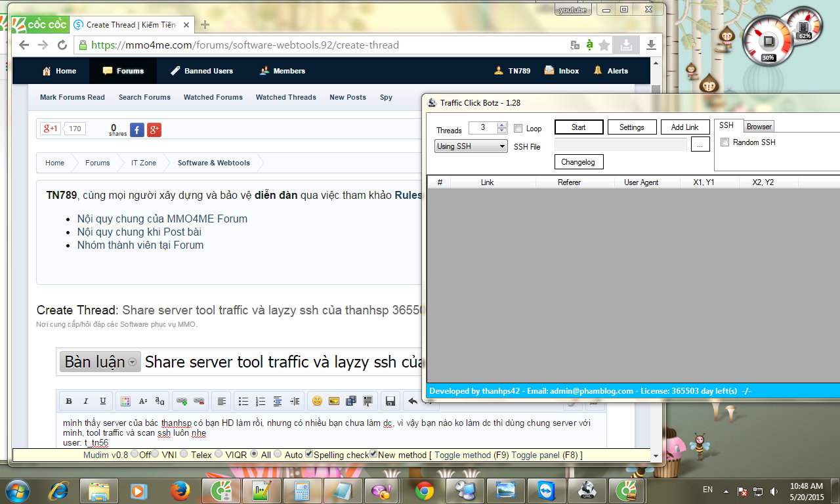Viewport: 840px width, 504px height.
Task: Click the red Google+ share icon
Action: [154, 129]
